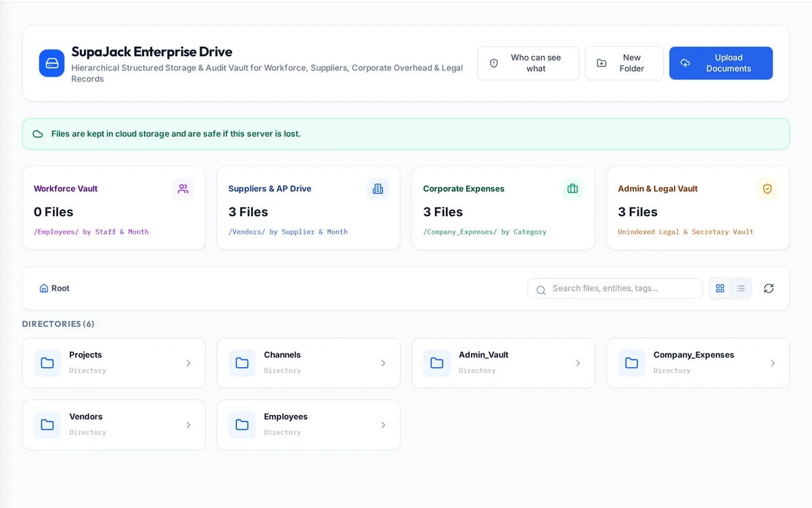Switch to list view
Image resolution: width=812 pixels, height=508 pixels.
[x=741, y=289]
